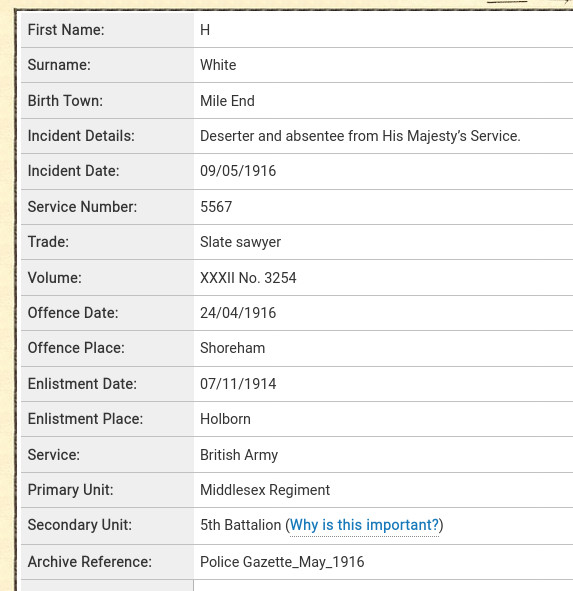Select the Trade value Slate sawyer
Viewport: 573px width, 591px height.
click(x=240, y=242)
